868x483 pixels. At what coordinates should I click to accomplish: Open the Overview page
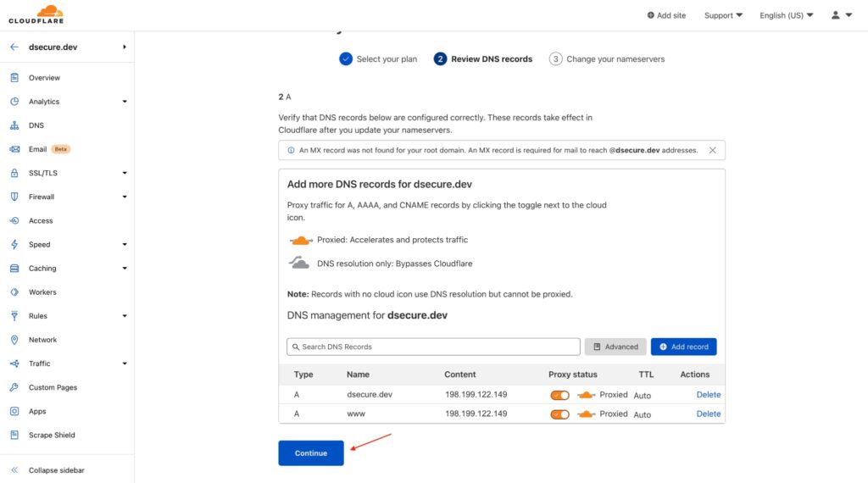coord(44,77)
